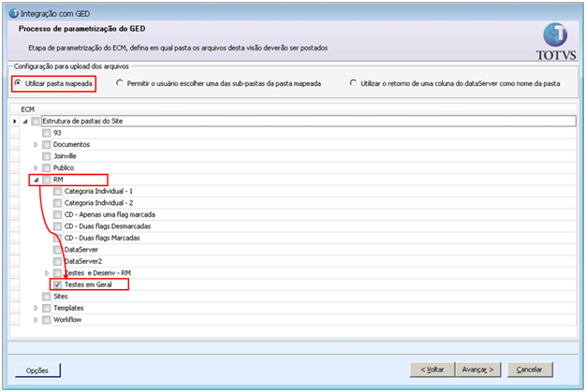Select the DataServer2 row label

click(83, 261)
